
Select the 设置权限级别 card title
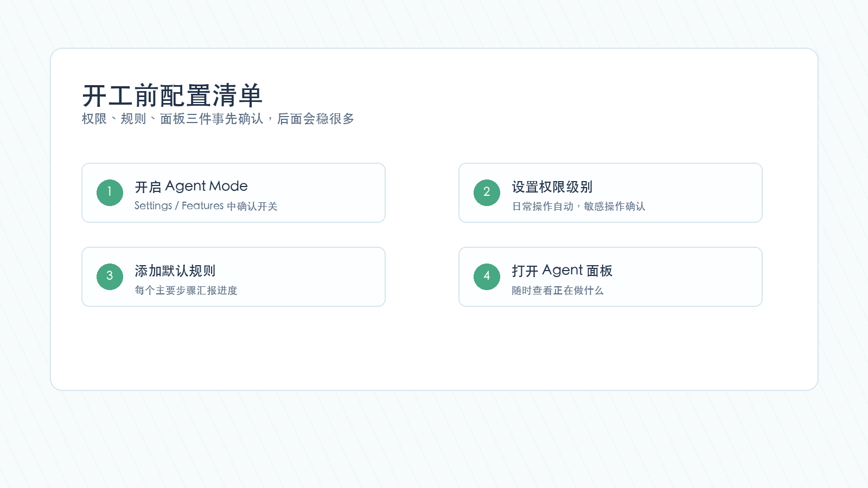(552, 187)
